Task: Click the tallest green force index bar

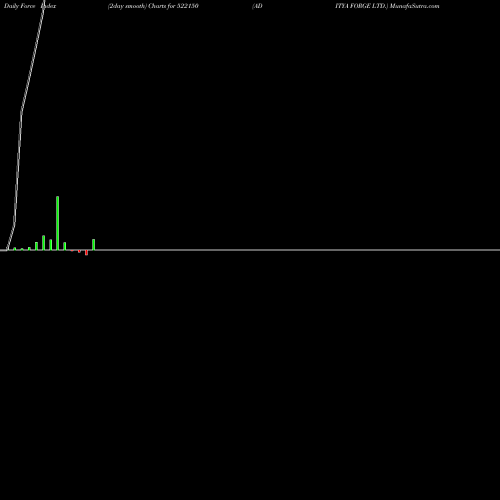Action: tap(58, 223)
